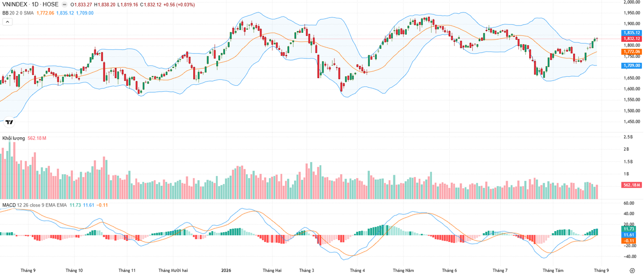This screenshot has width=644, height=274.
Task: Click Tháng Mười hai on the time axis
Action: 173,270
